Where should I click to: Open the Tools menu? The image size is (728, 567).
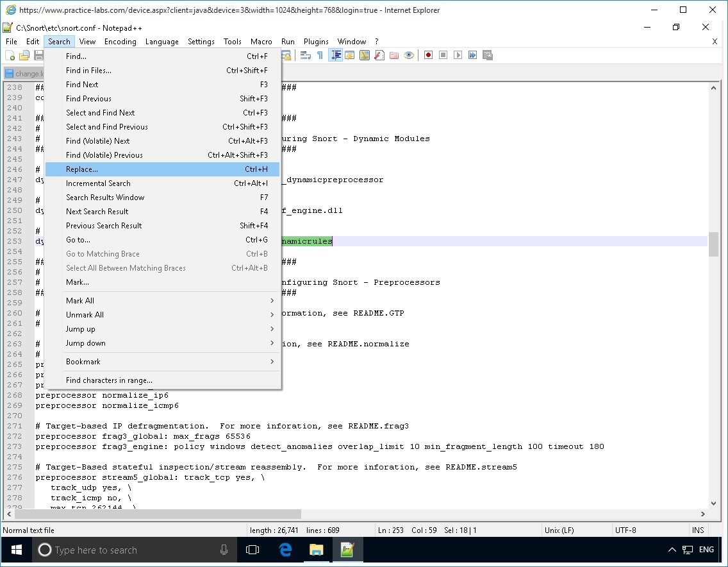[232, 41]
